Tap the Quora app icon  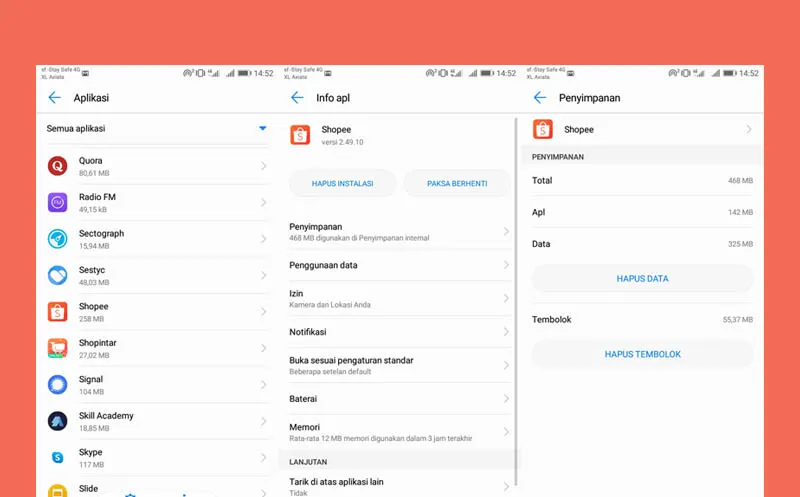coord(58,166)
